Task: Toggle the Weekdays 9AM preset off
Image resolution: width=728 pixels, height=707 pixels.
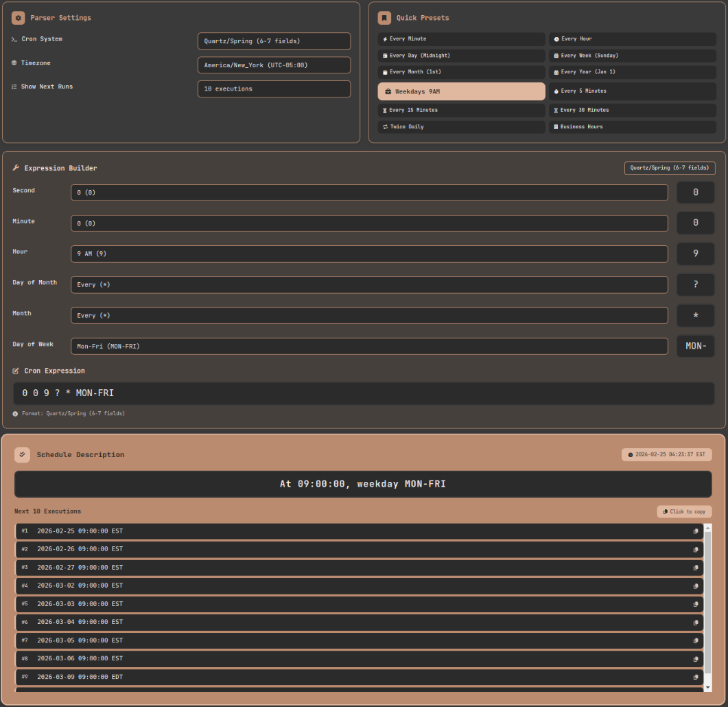Action: 461,91
